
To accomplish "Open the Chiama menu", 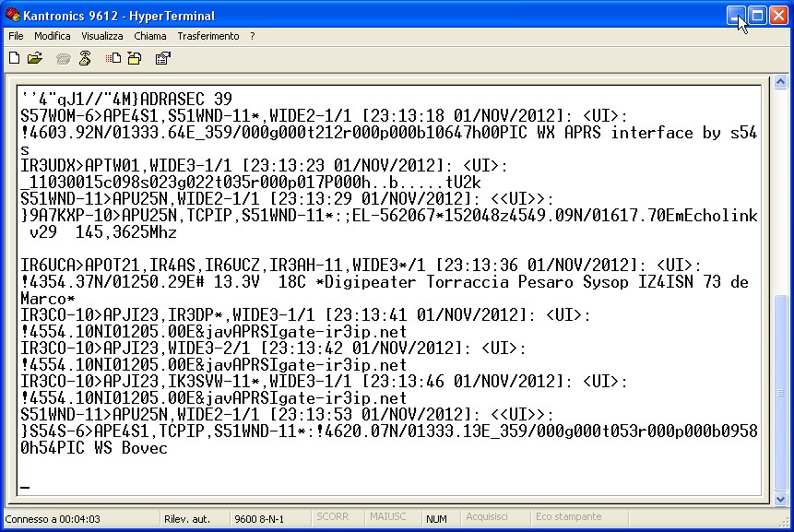I will click(x=150, y=36).
